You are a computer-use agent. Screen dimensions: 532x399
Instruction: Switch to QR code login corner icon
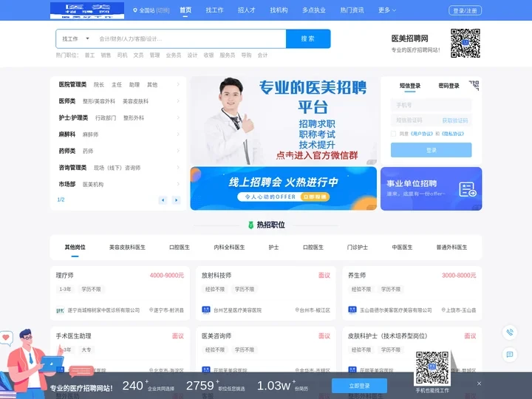click(x=474, y=86)
